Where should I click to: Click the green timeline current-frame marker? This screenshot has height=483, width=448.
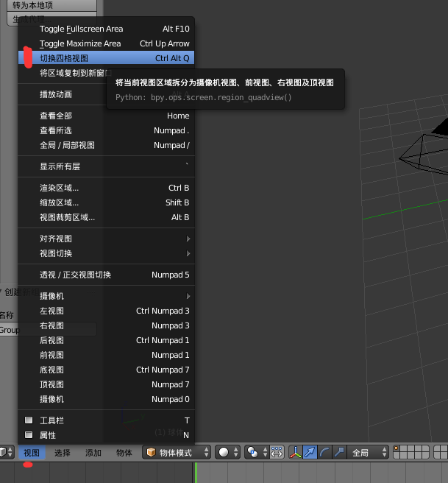click(196, 473)
